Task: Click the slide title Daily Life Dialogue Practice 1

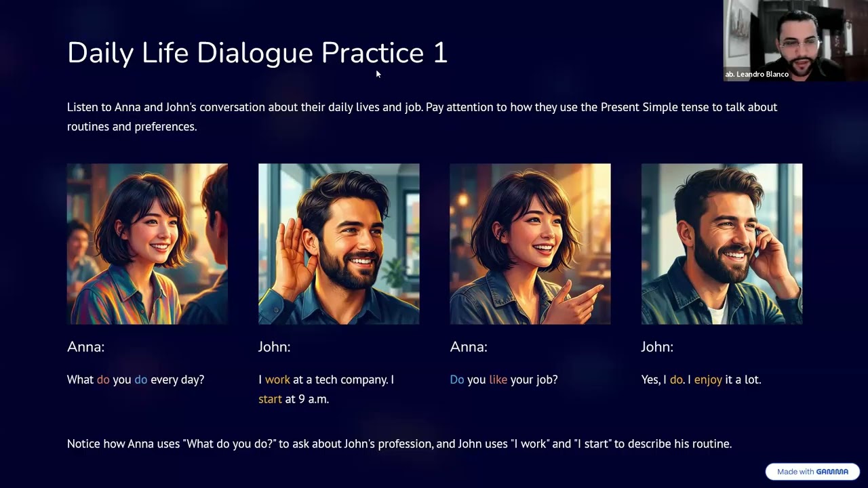Action: coord(257,53)
